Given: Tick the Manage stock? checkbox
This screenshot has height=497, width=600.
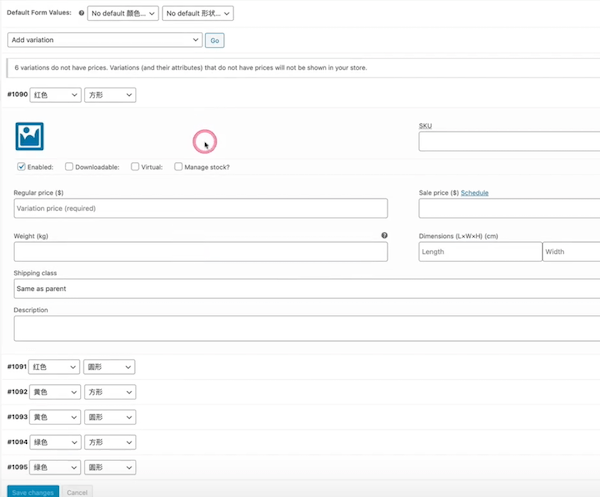Looking at the screenshot, I should tap(179, 167).
